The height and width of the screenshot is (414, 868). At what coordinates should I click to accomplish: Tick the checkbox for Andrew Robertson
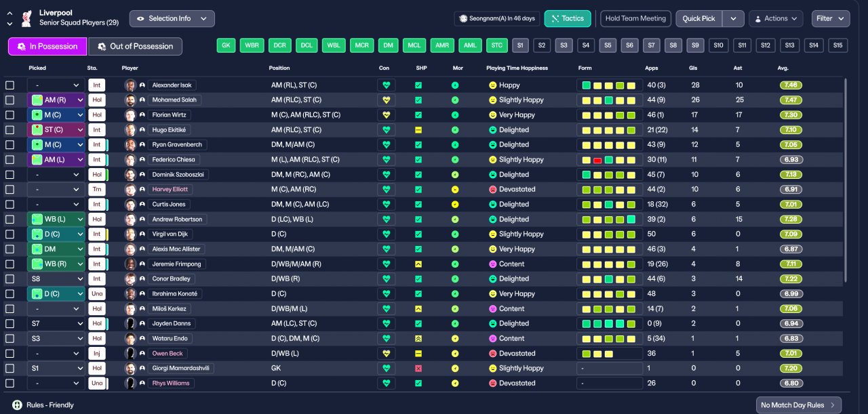click(x=9, y=220)
